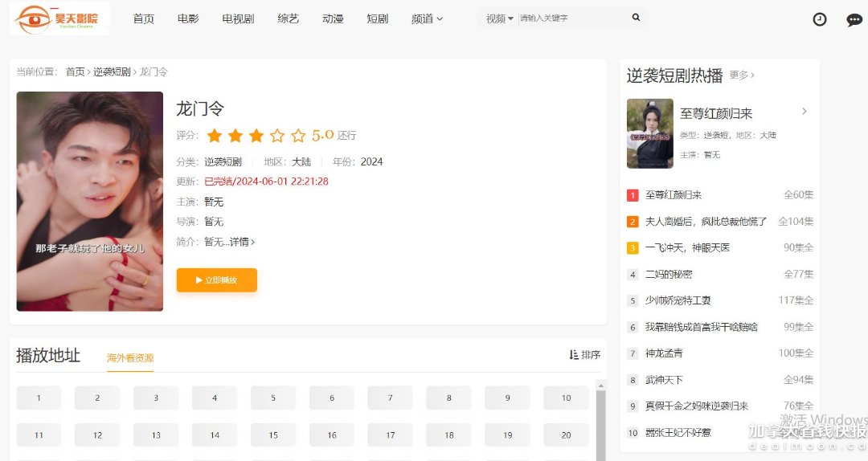
Task: Open the 视频 search type dropdown
Action: click(499, 18)
